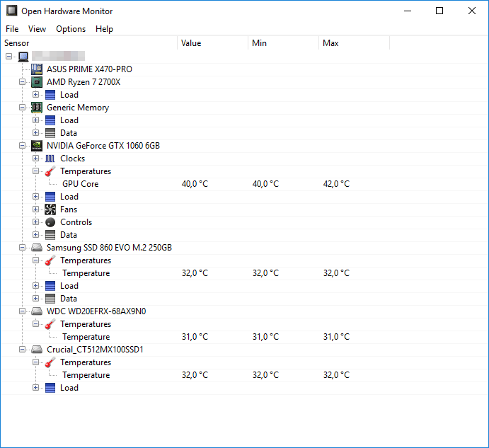This screenshot has width=489, height=448.
Task: Open the File menu
Action: (x=12, y=29)
